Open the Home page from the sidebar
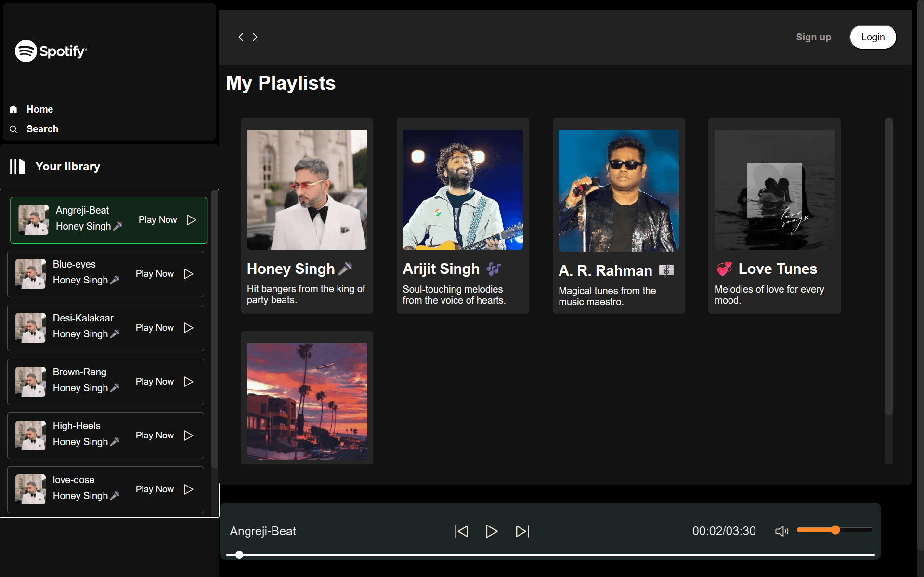924x577 pixels. point(39,109)
